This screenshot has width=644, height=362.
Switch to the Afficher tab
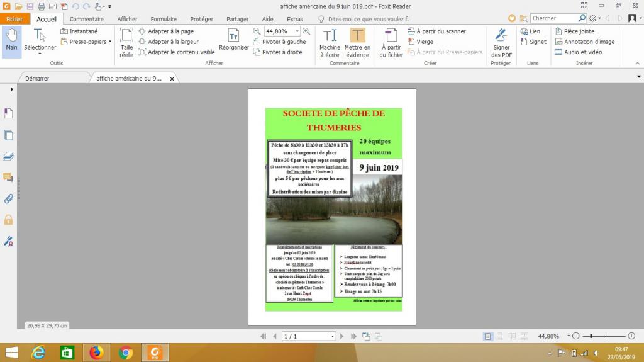pos(127,19)
